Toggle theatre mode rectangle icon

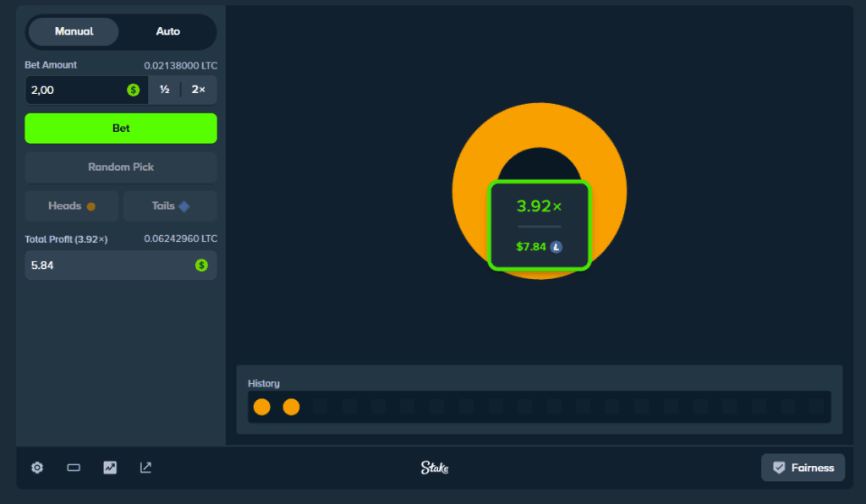(74, 468)
